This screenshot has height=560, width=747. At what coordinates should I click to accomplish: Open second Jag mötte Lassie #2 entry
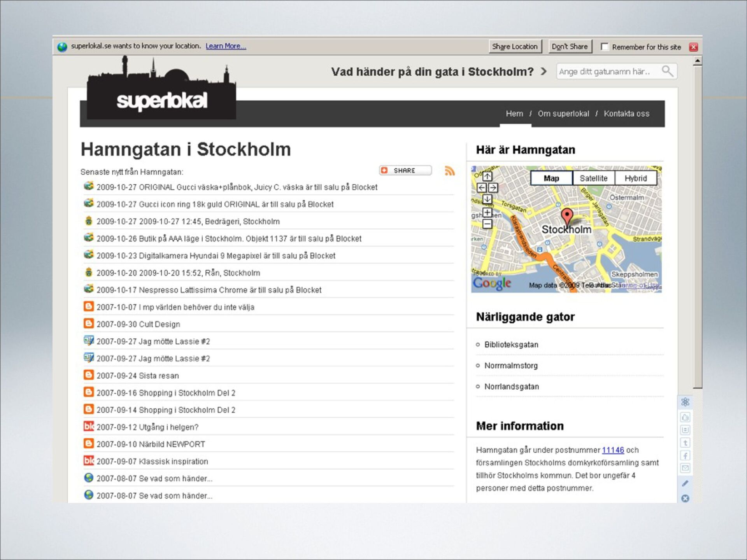[153, 359]
